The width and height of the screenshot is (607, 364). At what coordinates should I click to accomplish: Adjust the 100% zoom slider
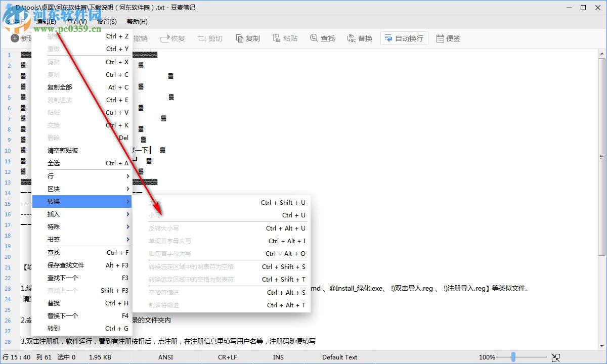tap(512, 357)
